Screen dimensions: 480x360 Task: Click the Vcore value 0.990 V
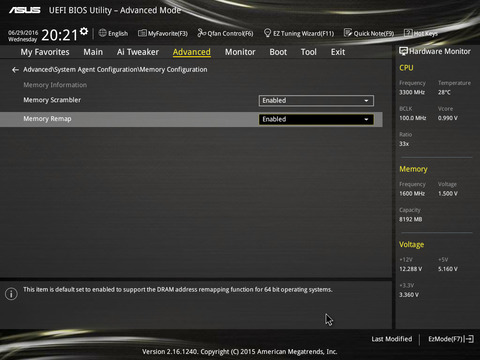coord(448,118)
